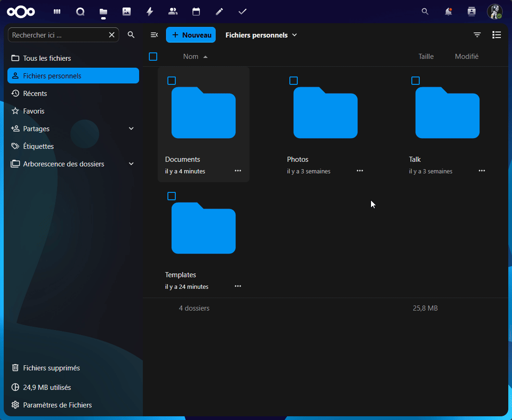The width and height of the screenshot is (512, 420).
Task: Open actions menu for Documents folder
Action: [238, 171]
